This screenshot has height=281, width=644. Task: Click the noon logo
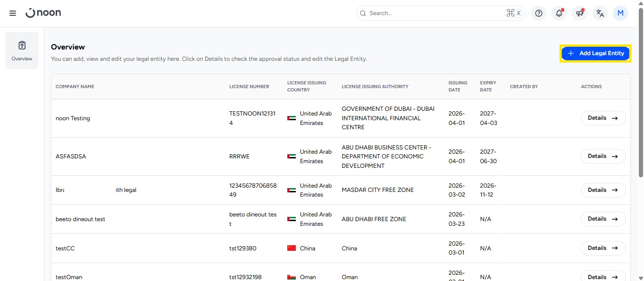(43, 13)
